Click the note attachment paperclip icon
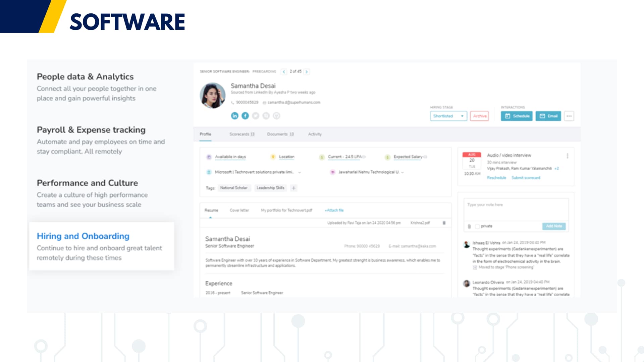644x362 pixels. click(x=469, y=226)
